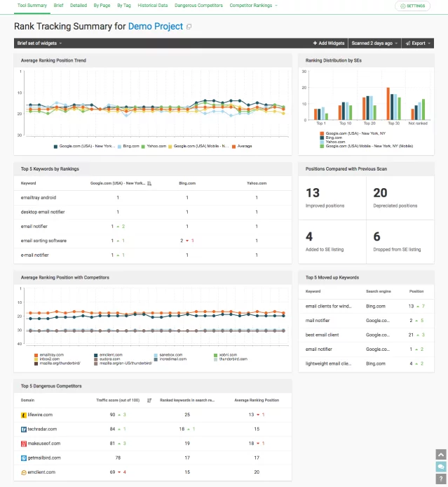Click Average Ranking Position column header

click(257, 400)
